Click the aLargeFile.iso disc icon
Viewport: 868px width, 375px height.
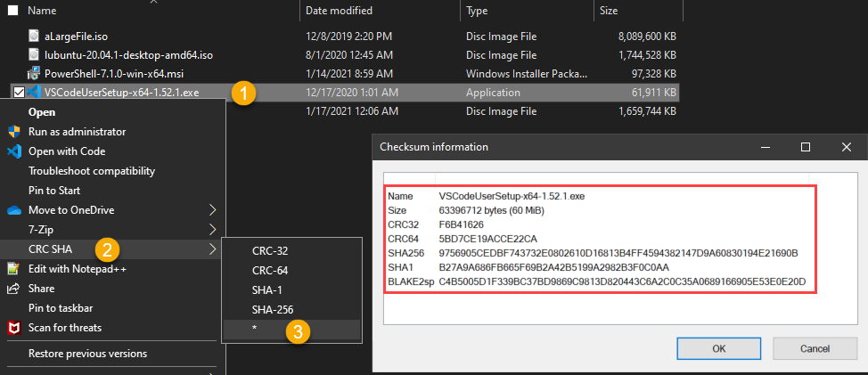(x=35, y=37)
